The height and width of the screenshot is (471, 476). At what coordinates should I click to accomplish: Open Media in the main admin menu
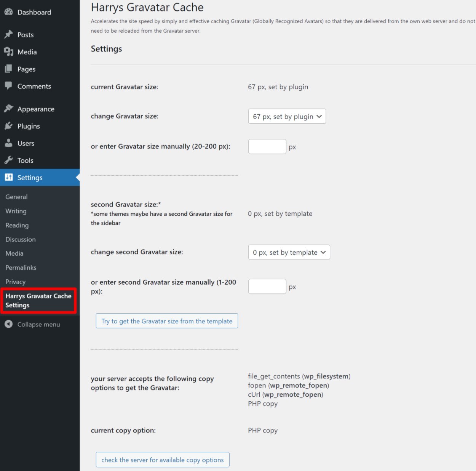(x=27, y=52)
